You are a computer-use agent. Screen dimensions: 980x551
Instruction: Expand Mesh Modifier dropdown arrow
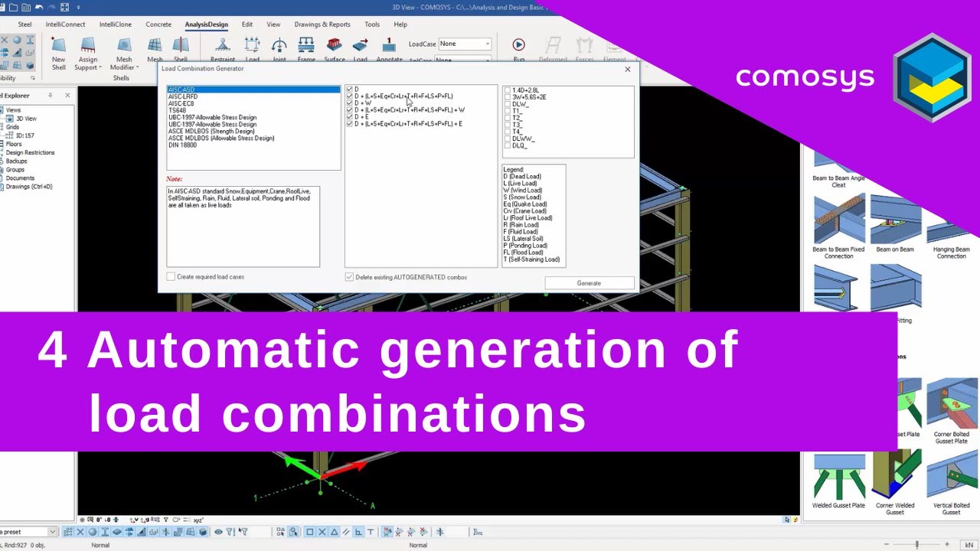(137, 67)
